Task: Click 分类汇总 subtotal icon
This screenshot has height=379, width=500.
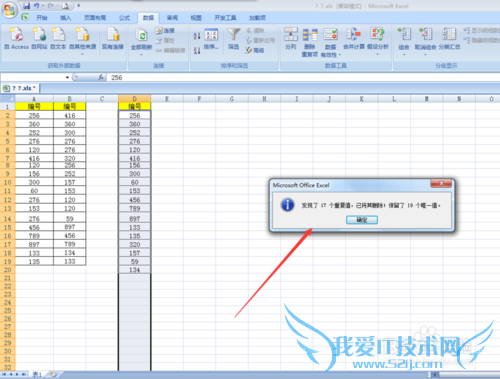Action: point(449,39)
